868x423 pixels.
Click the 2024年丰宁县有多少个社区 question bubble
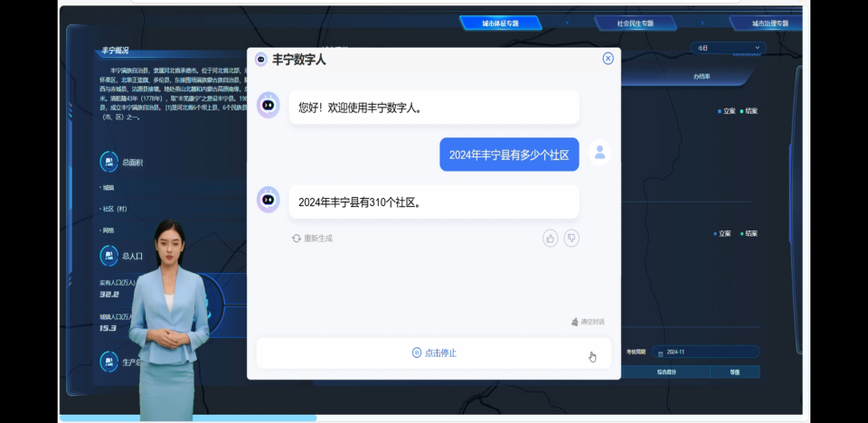508,155
